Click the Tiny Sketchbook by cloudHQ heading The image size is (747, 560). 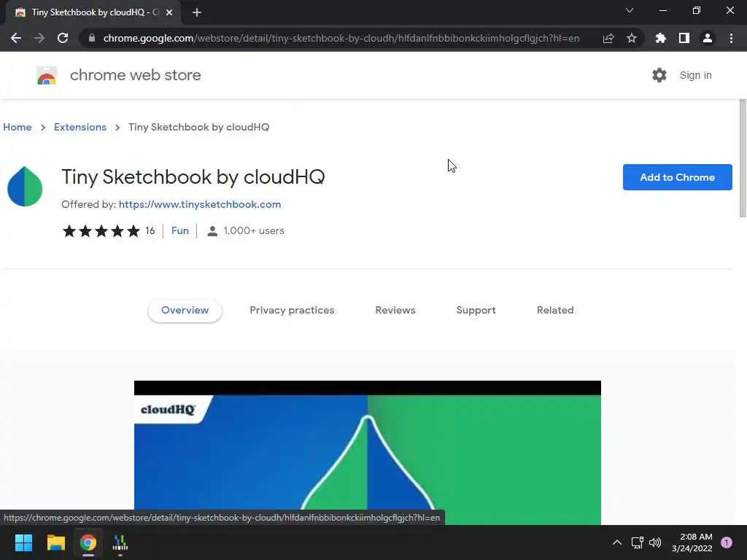coord(193,177)
